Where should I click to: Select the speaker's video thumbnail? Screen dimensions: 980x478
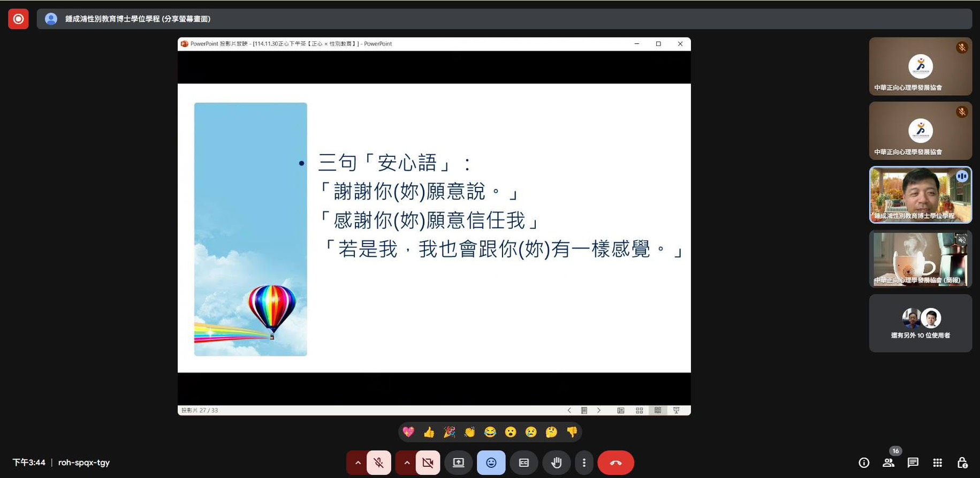[x=920, y=195]
